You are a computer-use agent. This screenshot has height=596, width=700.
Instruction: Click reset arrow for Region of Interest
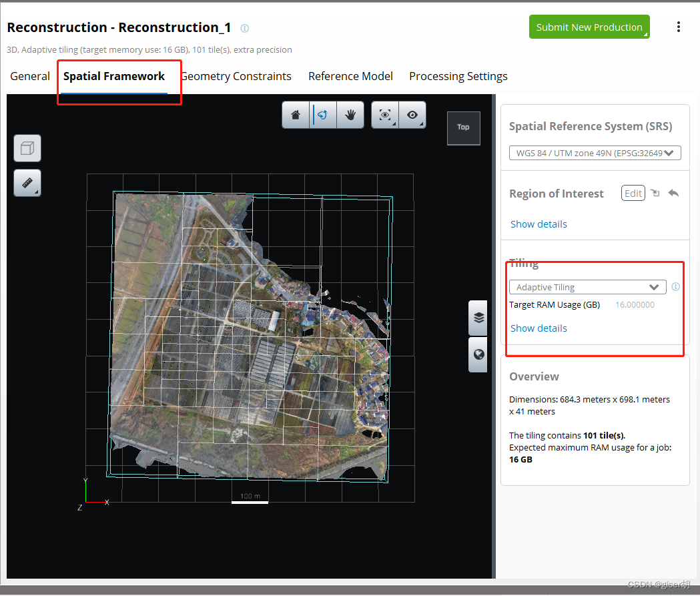pos(674,193)
